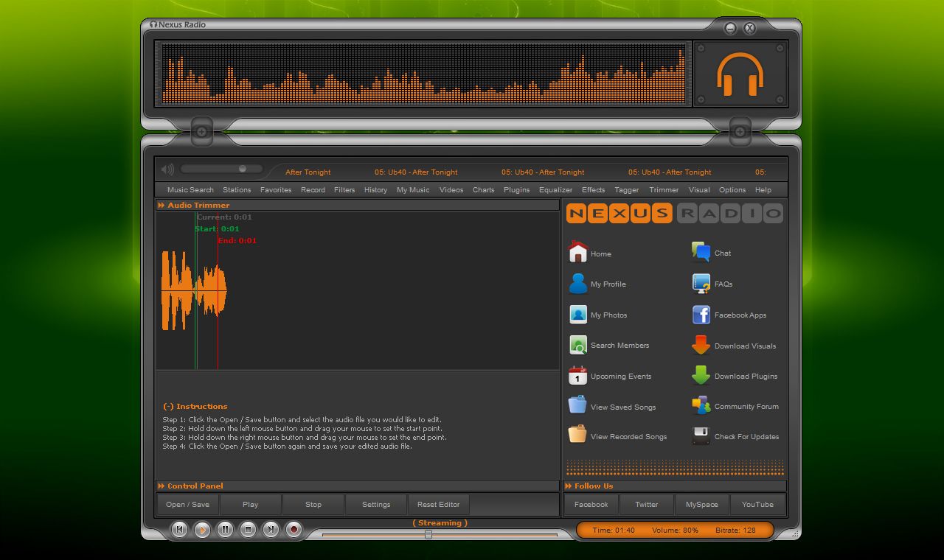Click the Volume: 80% status text
This screenshot has width=944, height=560.
(675, 531)
